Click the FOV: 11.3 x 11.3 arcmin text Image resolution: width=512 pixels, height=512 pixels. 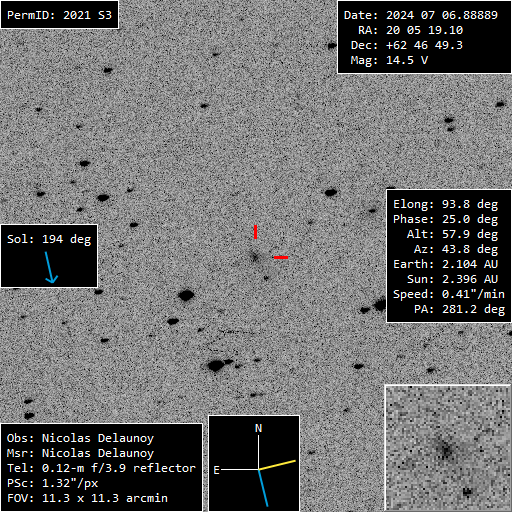coord(87,498)
